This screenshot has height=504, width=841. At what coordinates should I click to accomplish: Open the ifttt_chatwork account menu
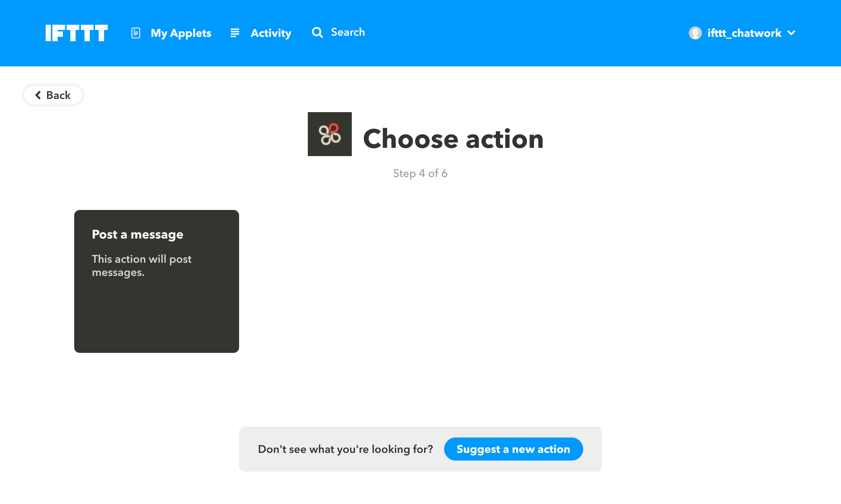click(744, 33)
